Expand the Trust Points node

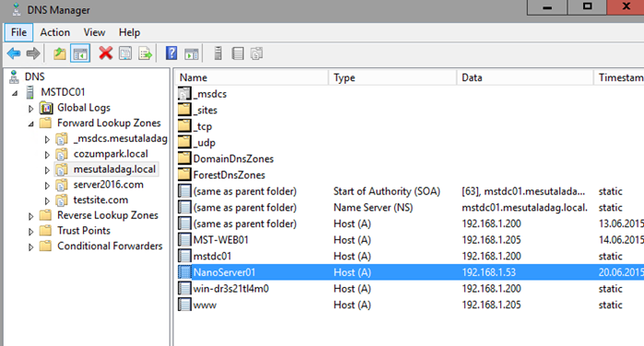(30, 232)
